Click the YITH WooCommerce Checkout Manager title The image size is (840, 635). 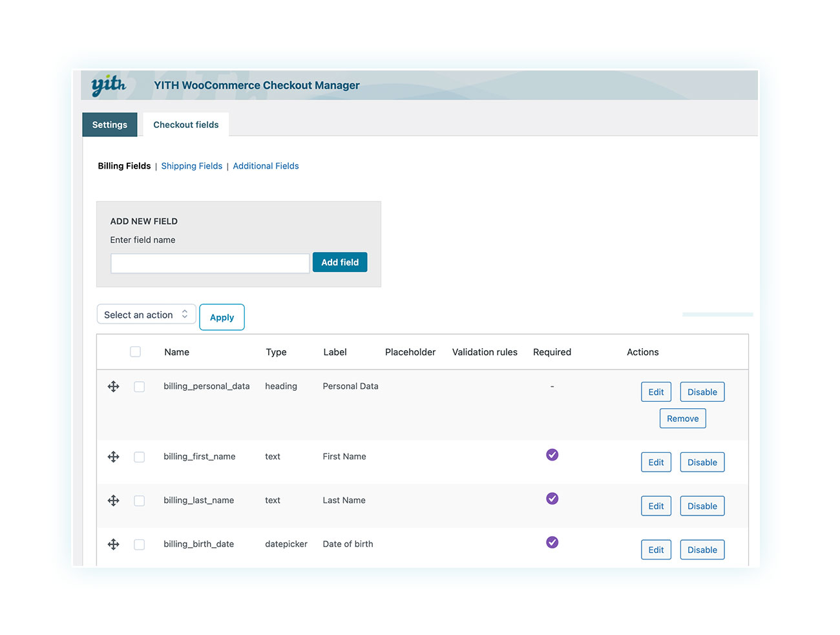click(x=257, y=85)
